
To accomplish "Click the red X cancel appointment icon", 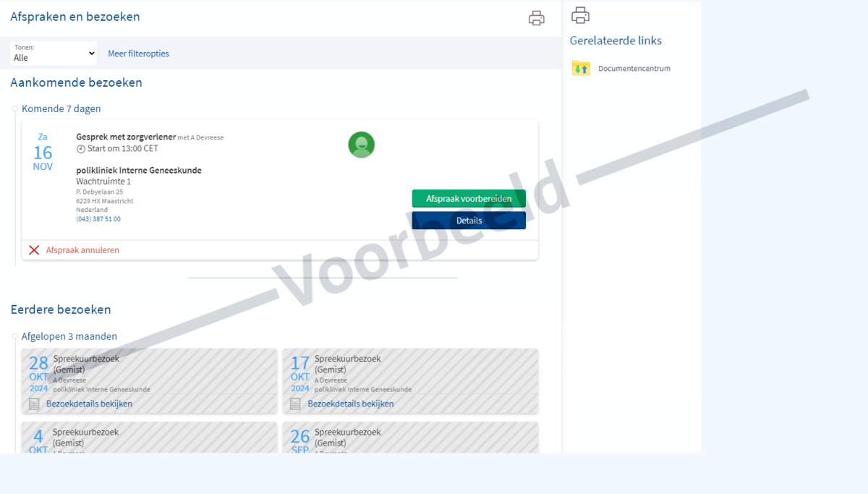I will [x=34, y=250].
